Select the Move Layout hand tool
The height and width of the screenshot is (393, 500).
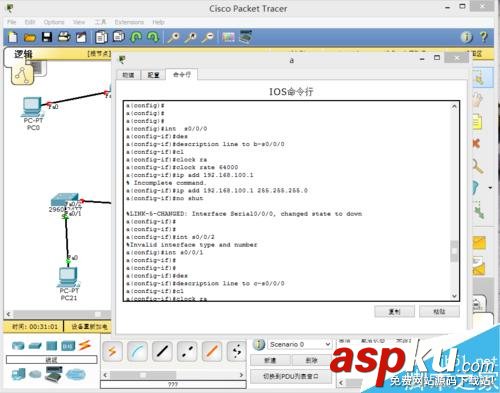(477, 100)
